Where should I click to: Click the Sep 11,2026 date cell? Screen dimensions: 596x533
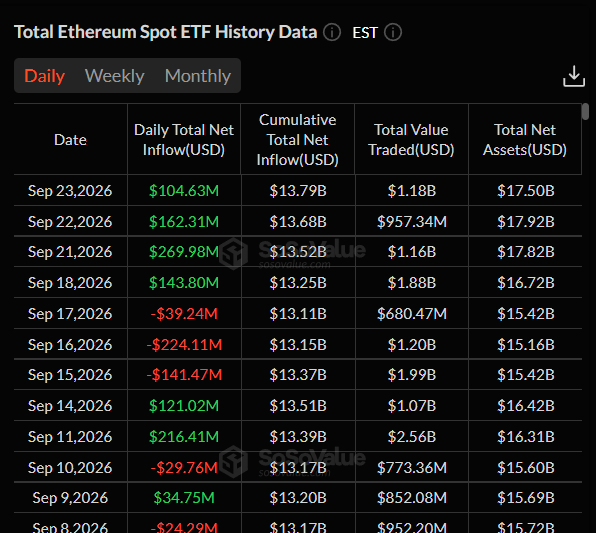pos(70,437)
